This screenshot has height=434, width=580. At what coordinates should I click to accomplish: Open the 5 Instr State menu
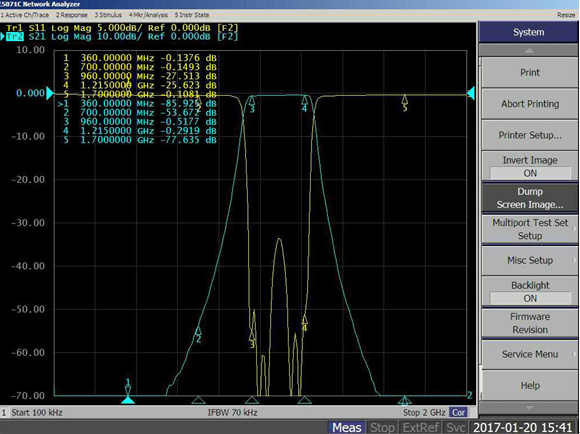pos(192,15)
